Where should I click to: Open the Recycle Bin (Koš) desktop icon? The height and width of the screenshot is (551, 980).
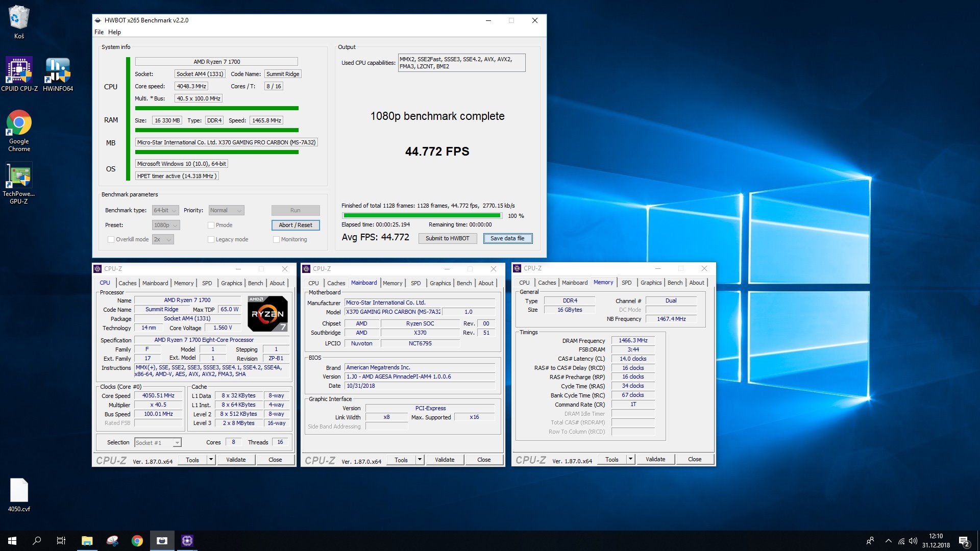pos(19,22)
